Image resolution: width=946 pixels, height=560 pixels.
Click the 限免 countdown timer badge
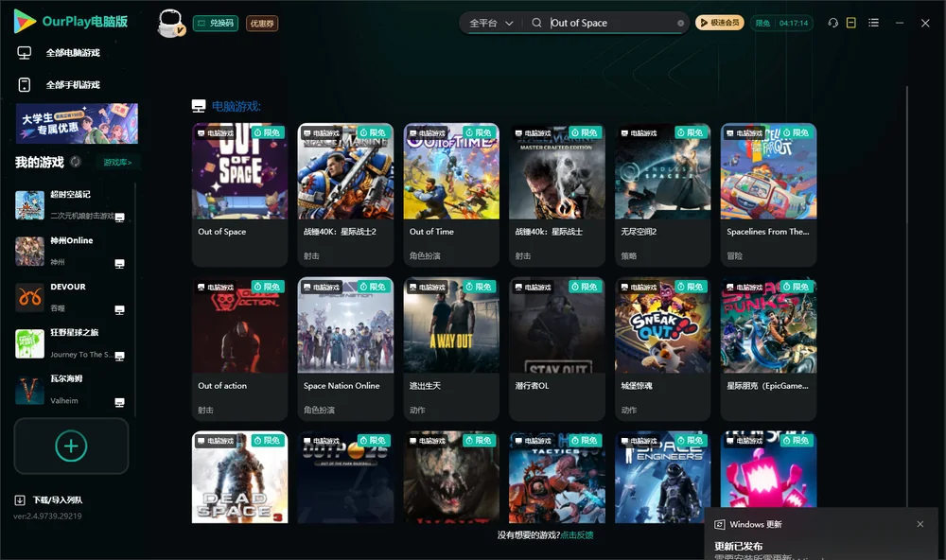(x=781, y=23)
